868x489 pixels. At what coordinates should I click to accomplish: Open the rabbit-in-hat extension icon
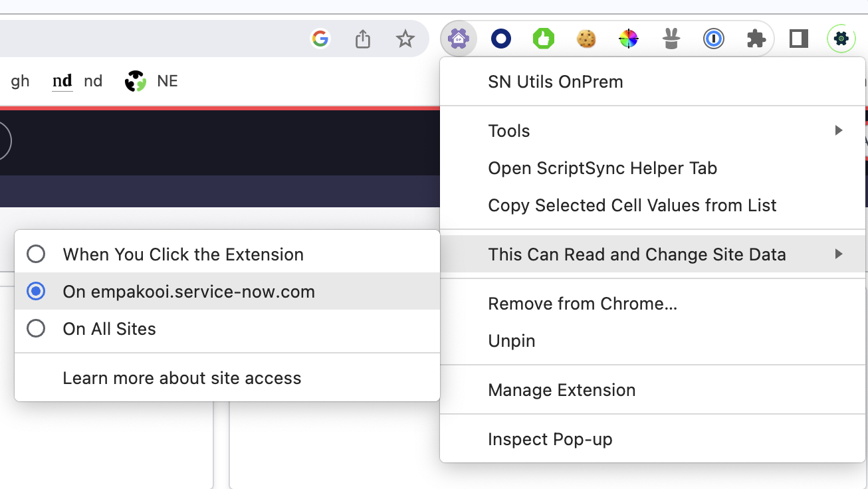pyautogui.click(x=671, y=39)
